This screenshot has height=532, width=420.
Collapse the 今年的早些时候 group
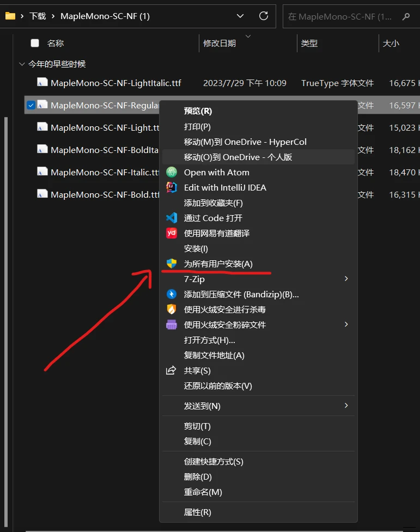22,64
